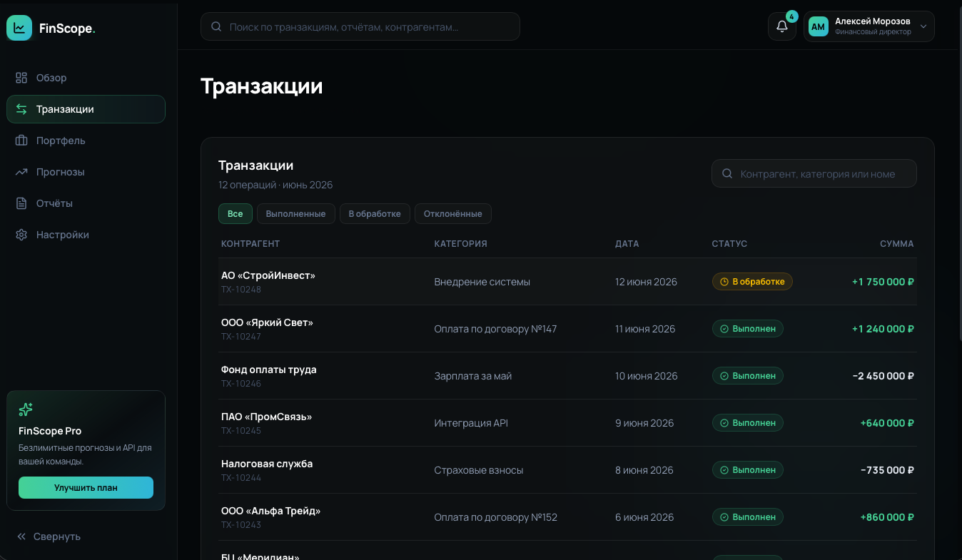Click Улучшить план button
Image resolution: width=962 pixels, height=560 pixels.
point(86,488)
